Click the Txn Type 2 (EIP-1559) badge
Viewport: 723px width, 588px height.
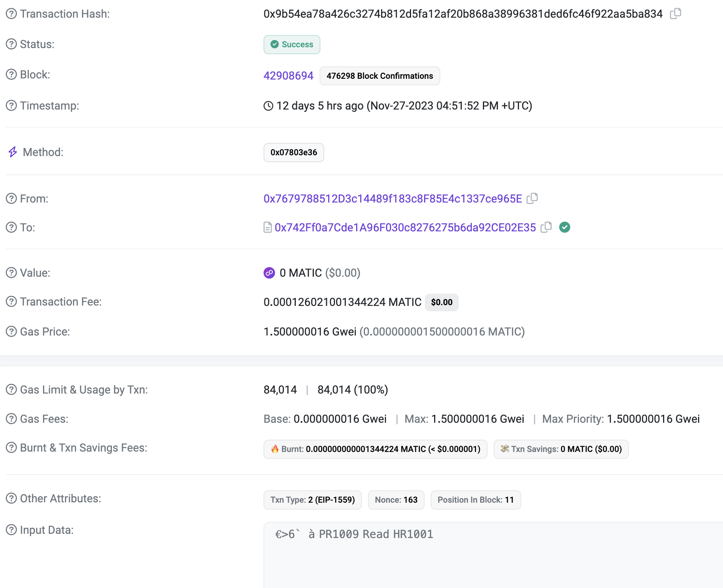pyautogui.click(x=312, y=500)
